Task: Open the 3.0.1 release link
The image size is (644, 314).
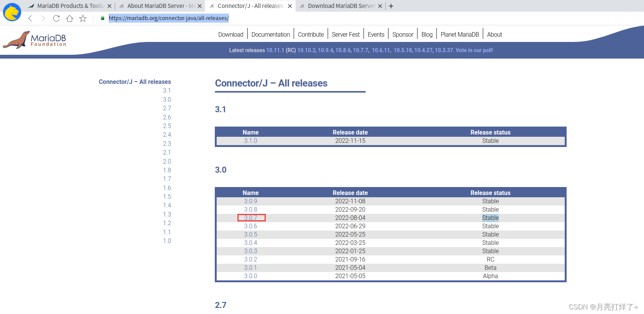Action: [x=251, y=268]
